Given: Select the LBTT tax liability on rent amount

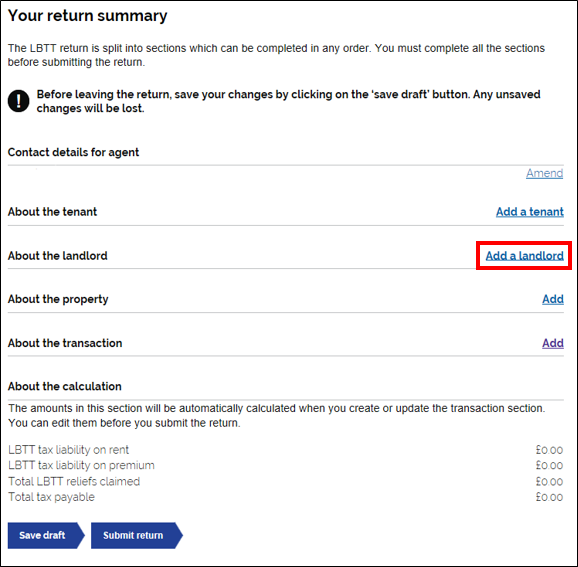Looking at the screenshot, I should [x=549, y=450].
